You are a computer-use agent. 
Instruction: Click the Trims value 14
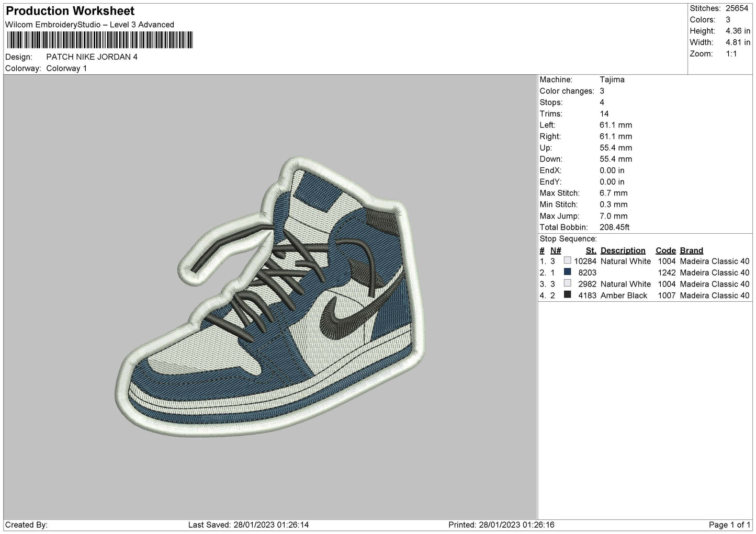point(604,114)
